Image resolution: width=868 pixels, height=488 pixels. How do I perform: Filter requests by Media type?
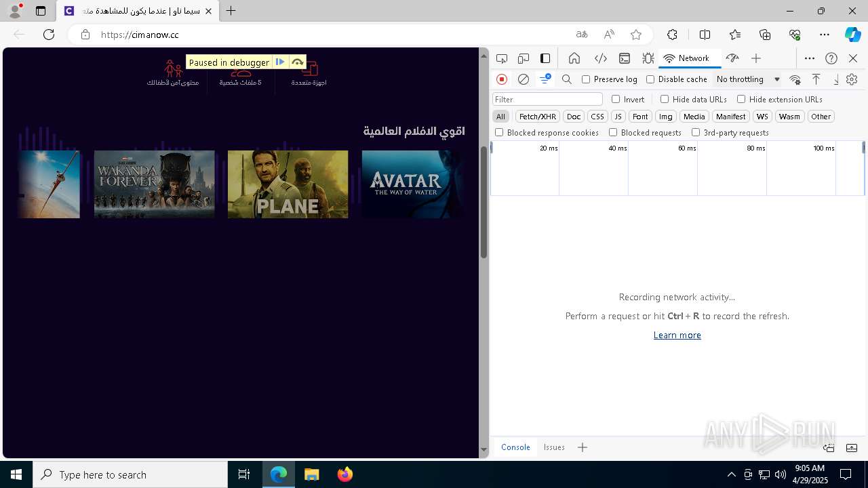point(694,117)
